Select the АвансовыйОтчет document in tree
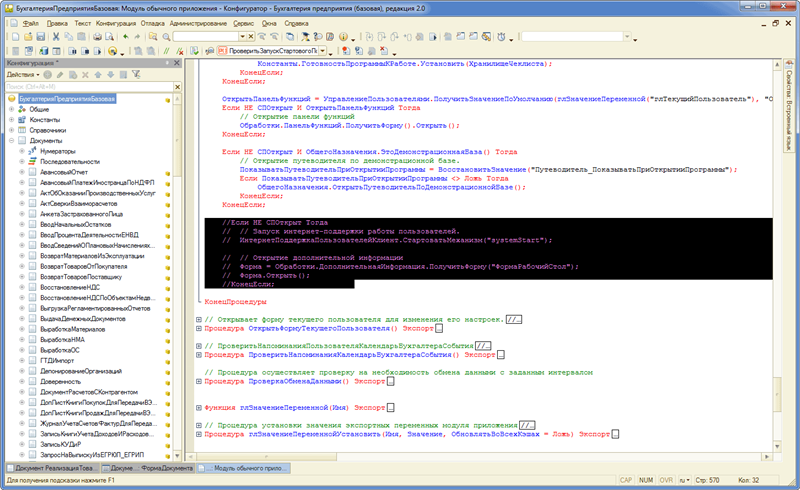This screenshot has height=490, width=800. [x=62, y=173]
